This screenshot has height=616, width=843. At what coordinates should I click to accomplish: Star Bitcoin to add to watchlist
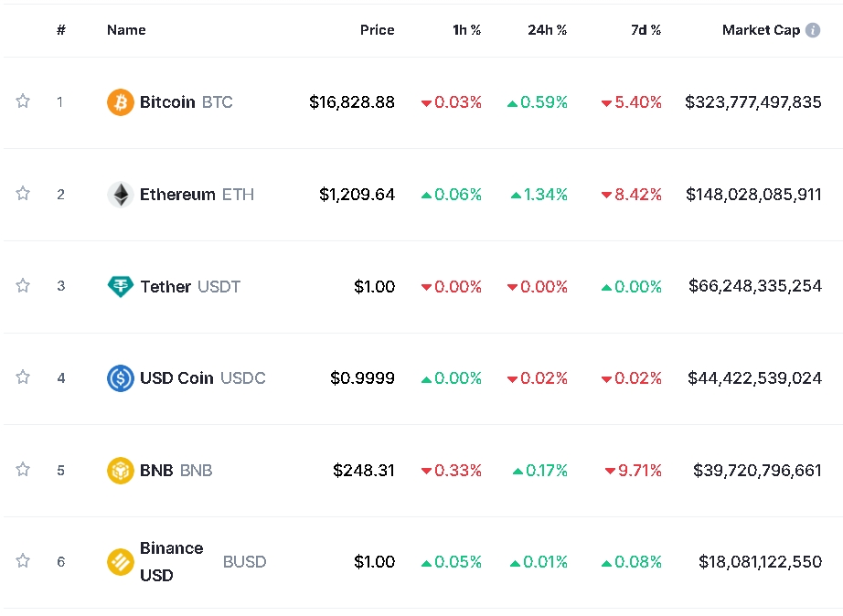(23, 101)
